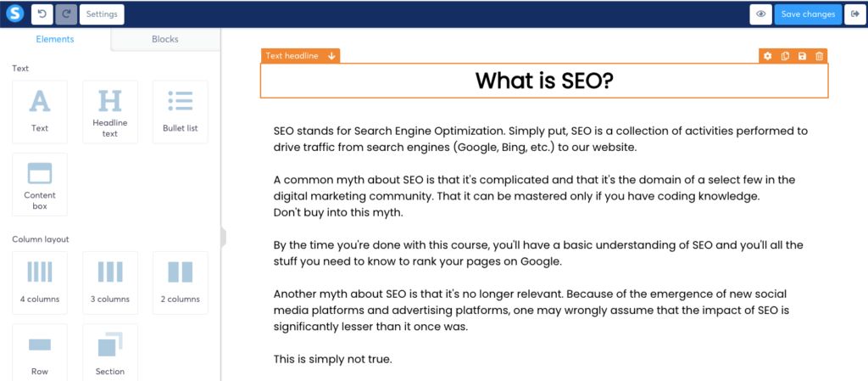Viewport: 868px width, 381px height.
Task: Select the Content box element
Action: pos(40,184)
